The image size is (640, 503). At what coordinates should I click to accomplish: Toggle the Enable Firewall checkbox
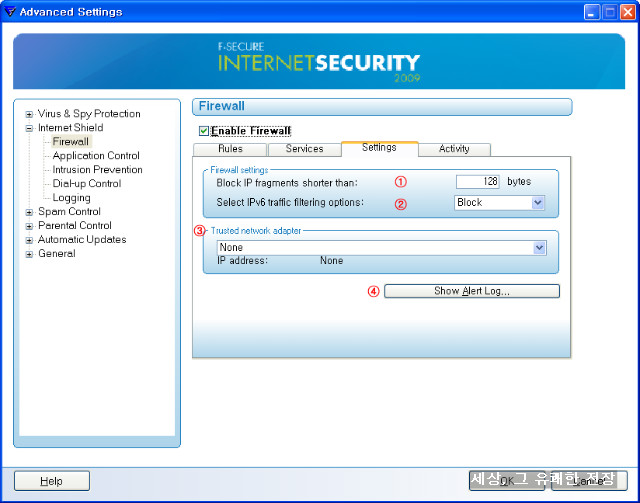(204, 131)
